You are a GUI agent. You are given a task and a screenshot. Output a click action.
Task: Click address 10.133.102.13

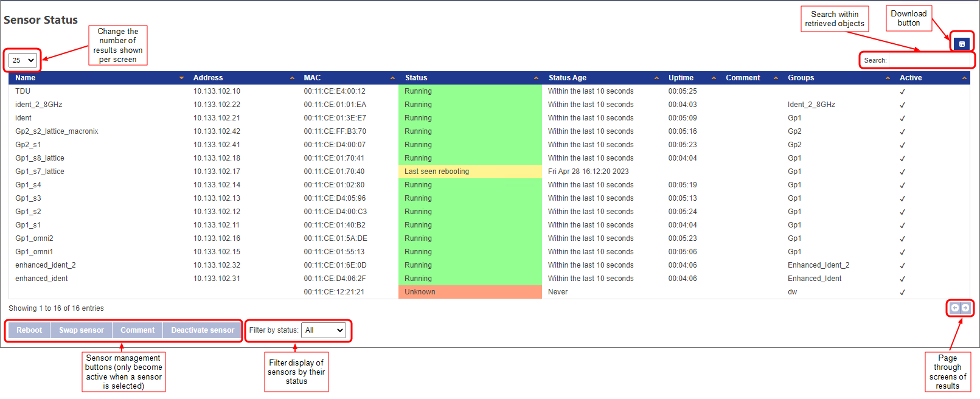point(217,198)
